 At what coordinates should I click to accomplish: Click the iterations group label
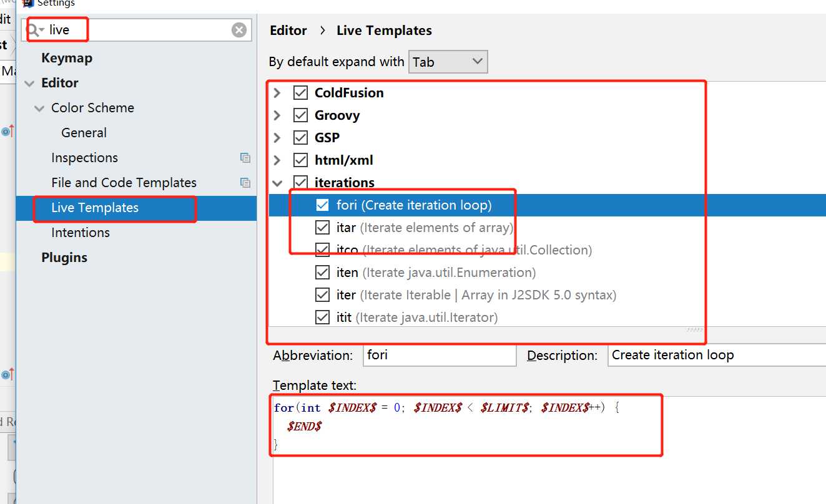[x=345, y=183]
